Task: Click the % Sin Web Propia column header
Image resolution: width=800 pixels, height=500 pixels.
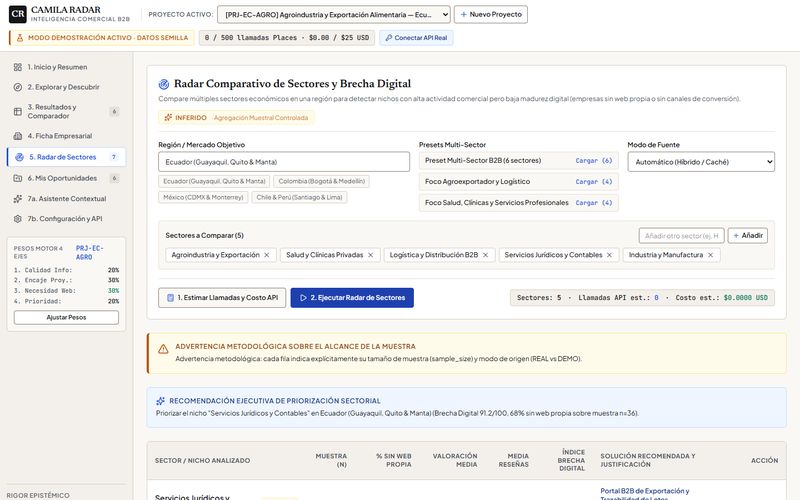Action: pos(393,460)
